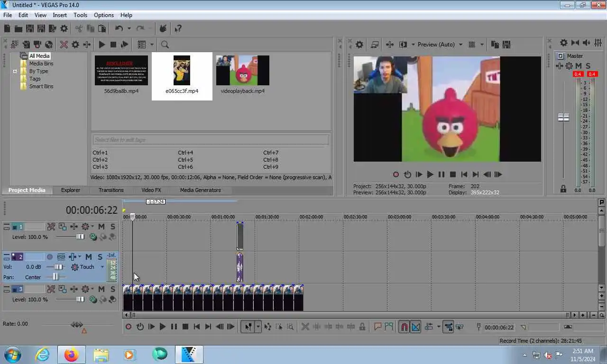607x364 pixels.
Task: Click Record button in timeline transport bar
Action: click(129, 327)
